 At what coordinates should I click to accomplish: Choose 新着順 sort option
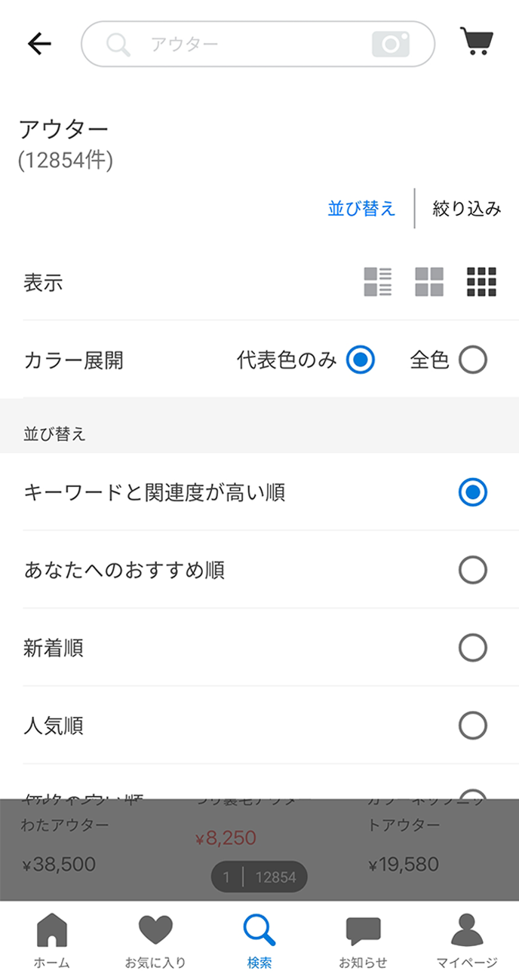tap(473, 648)
